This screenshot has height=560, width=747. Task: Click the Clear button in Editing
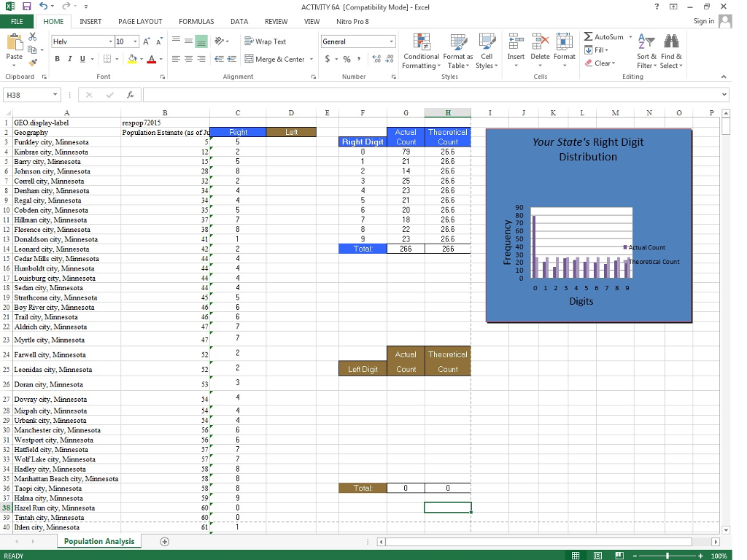[600, 63]
